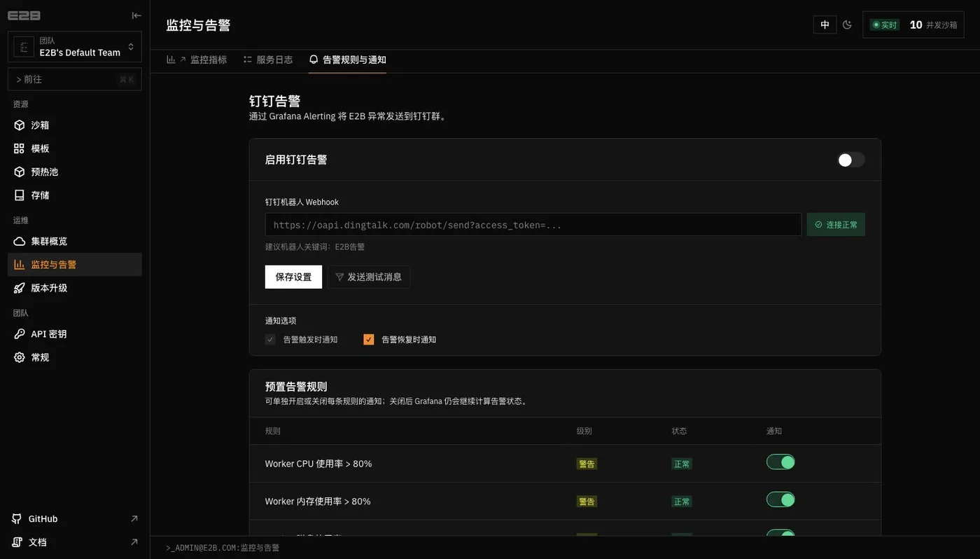Image resolution: width=980 pixels, height=559 pixels.
Task: Click the E2B logo
Action: click(24, 15)
